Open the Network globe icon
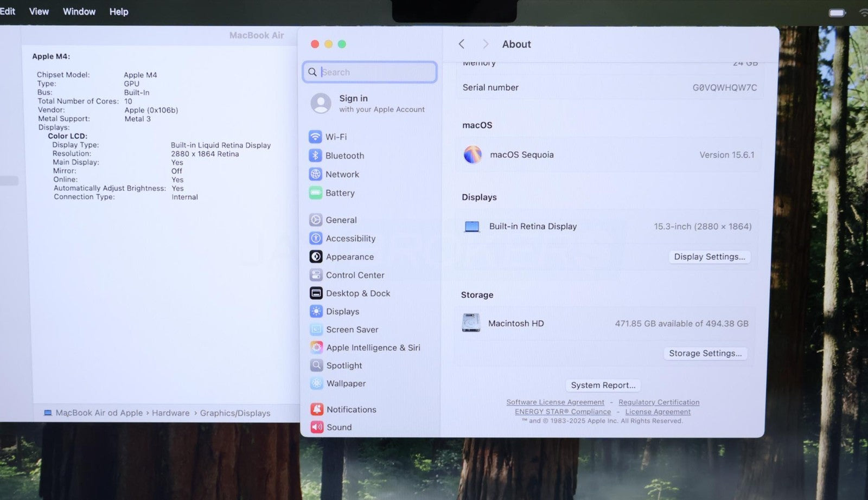The width and height of the screenshot is (868, 500). [x=315, y=174]
